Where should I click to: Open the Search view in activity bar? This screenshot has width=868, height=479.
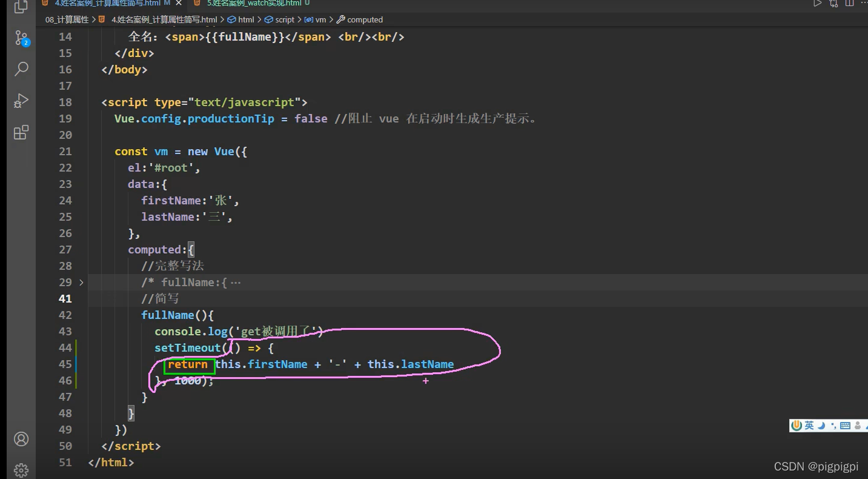click(21, 69)
